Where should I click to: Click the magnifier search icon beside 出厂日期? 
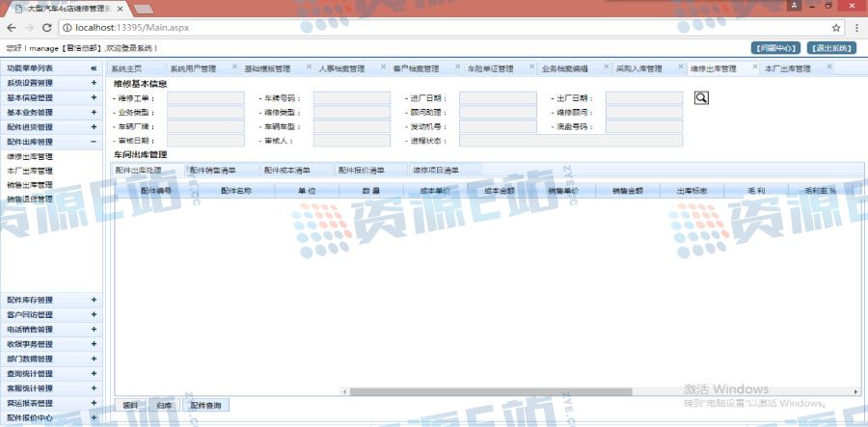(701, 97)
